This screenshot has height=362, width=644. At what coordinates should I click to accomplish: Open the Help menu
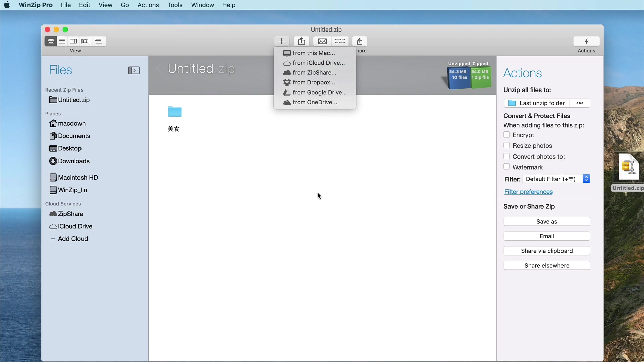point(229,5)
